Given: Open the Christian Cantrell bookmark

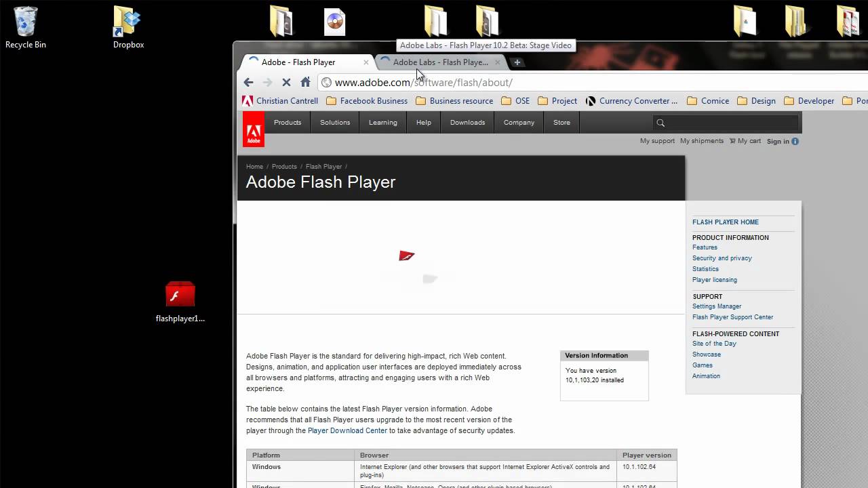Looking at the screenshot, I should (280, 101).
